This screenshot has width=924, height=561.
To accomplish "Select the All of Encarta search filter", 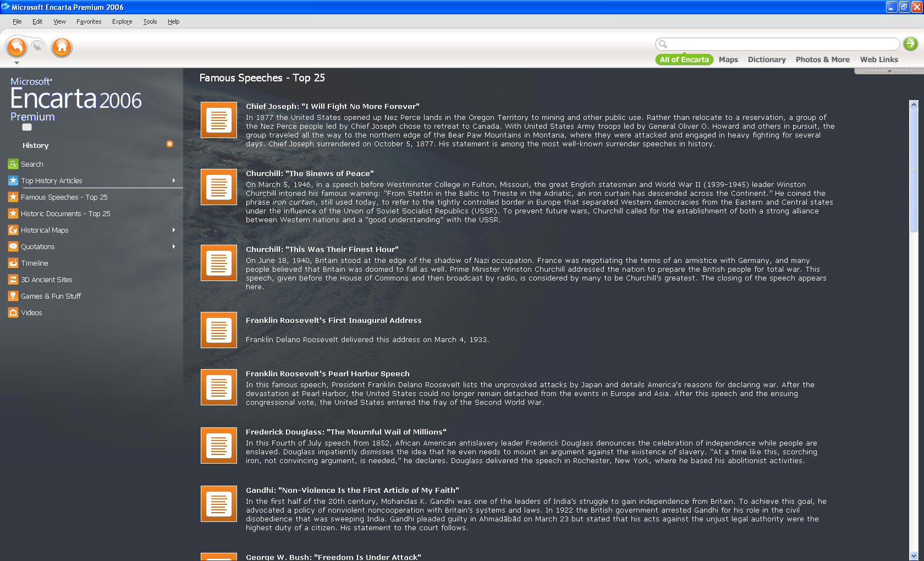I will pyautogui.click(x=684, y=59).
